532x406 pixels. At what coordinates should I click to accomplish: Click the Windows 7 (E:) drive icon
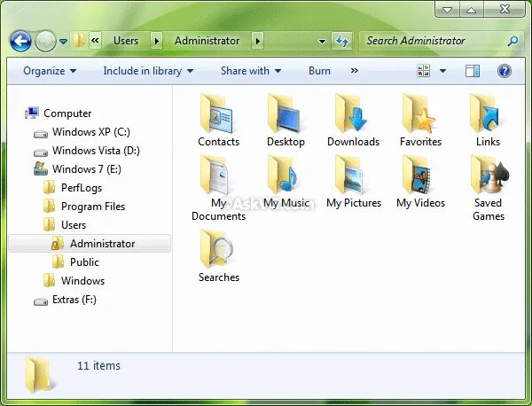click(x=41, y=168)
